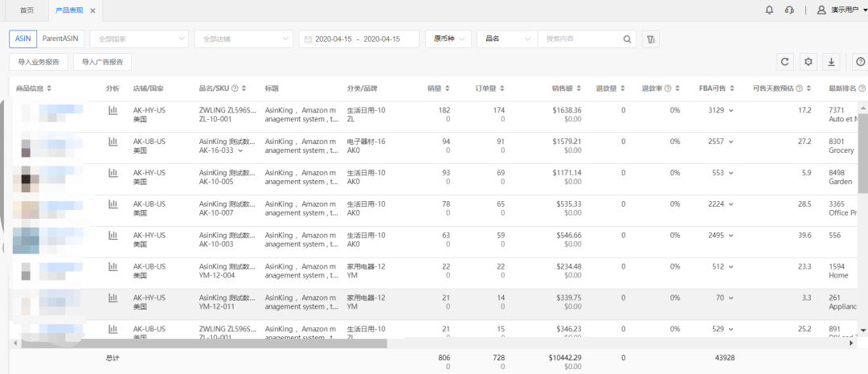Click the download export icon
This screenshot has height=374, width=868.
click(x=831, y=62)
